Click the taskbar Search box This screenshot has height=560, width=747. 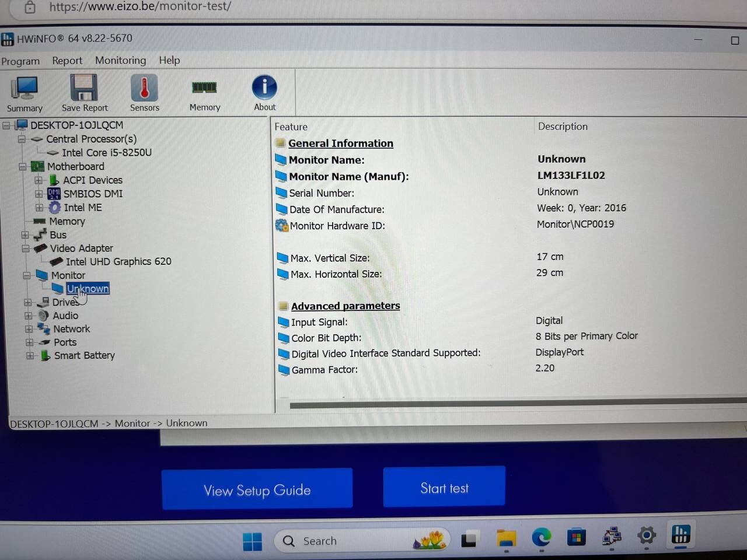click(x=362, y=541)
